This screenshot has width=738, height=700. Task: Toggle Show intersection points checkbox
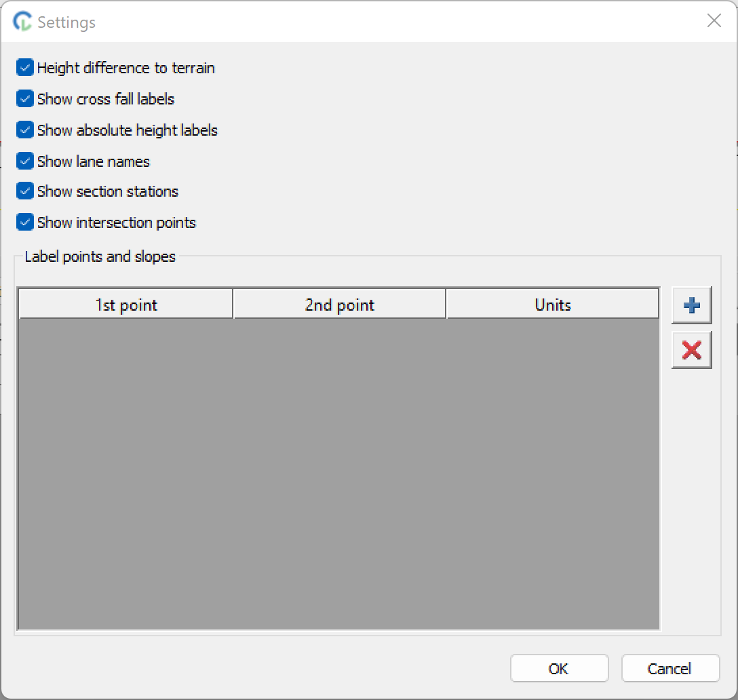pyautogui.click(x=25, y=222)
